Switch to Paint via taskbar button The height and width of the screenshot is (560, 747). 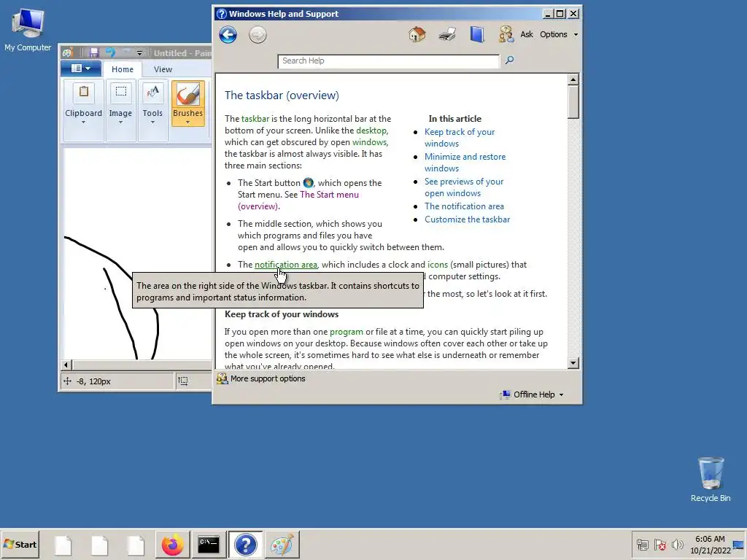tap(282, 545)
